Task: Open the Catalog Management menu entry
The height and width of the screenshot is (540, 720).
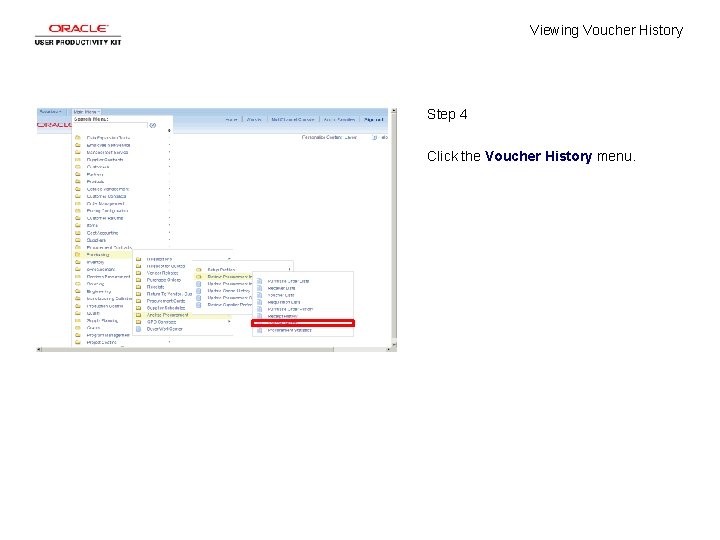Action: click(108, 189)
